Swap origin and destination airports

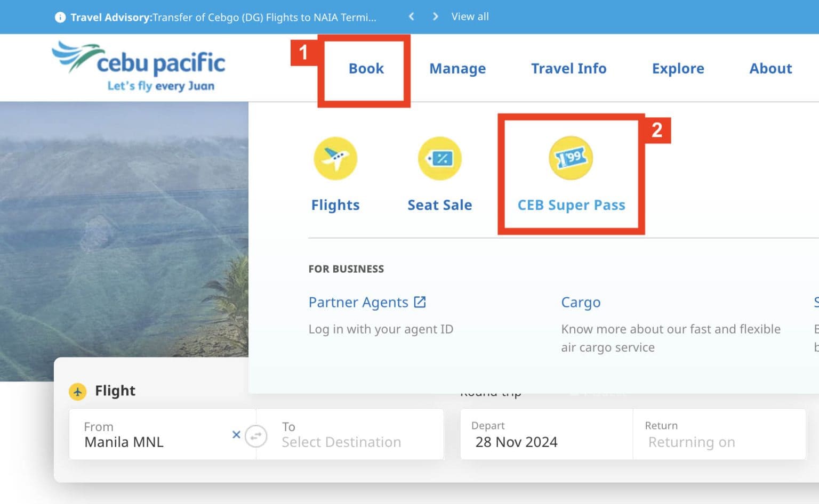[x=256, y=436]
